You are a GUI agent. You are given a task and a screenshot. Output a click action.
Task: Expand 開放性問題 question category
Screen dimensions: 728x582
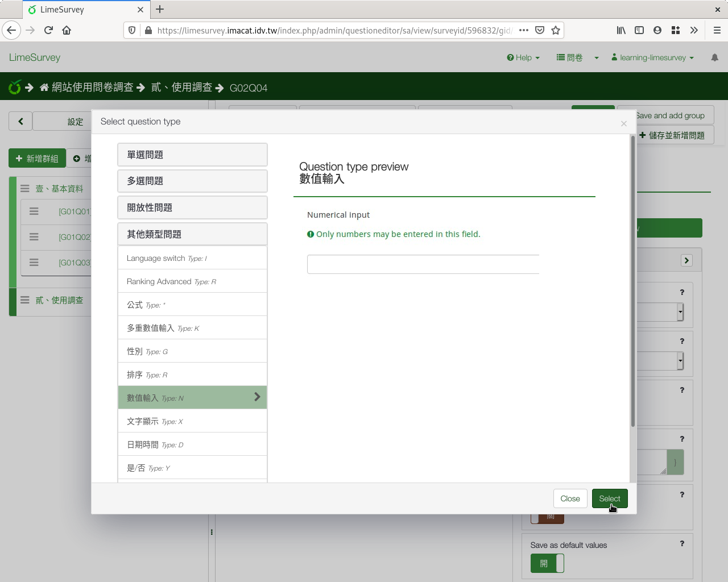tap(192, 207)
